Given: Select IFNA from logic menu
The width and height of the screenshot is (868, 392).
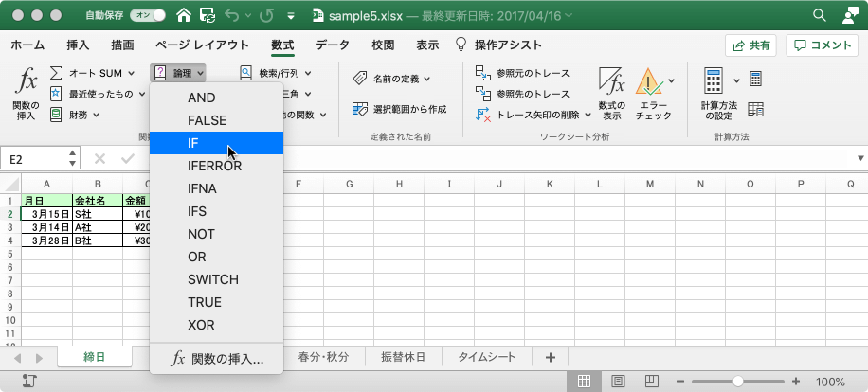Looking at the screenshot, I should coord(216,188).
